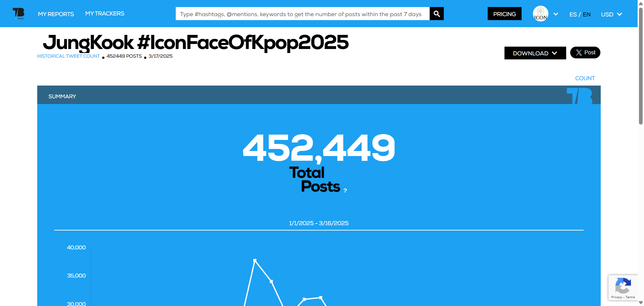Expand the account menu chevron
Screen dimensions: 644x306
(x=556, y=14)
